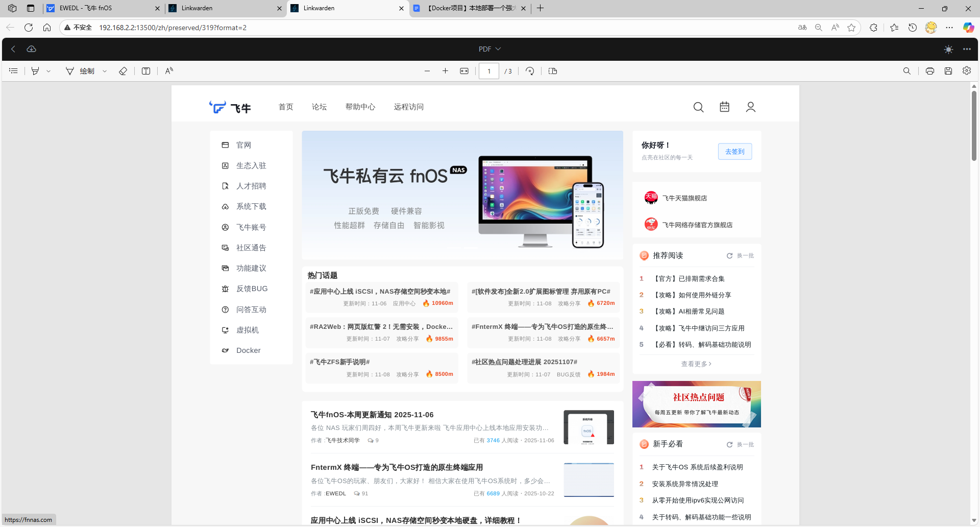This screenshot has height=527, width=980.
Task: Search inside the PDF document
Action: [907, 71]
